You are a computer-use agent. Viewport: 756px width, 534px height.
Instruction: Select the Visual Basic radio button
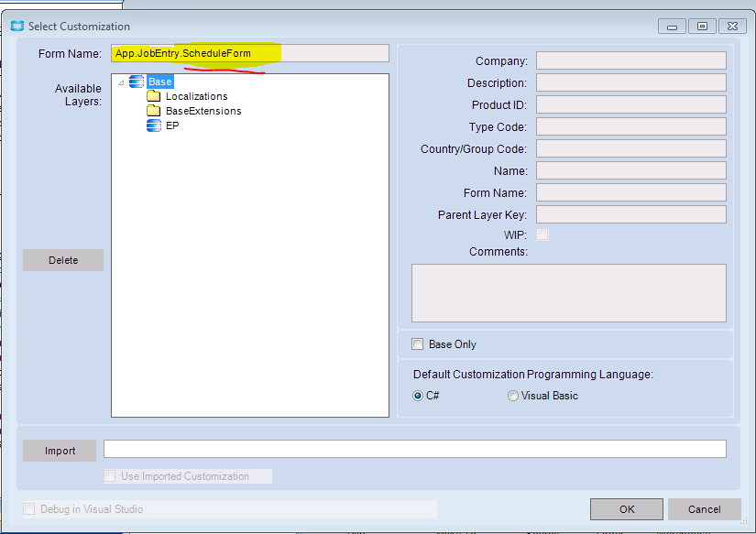coord(513,396)
